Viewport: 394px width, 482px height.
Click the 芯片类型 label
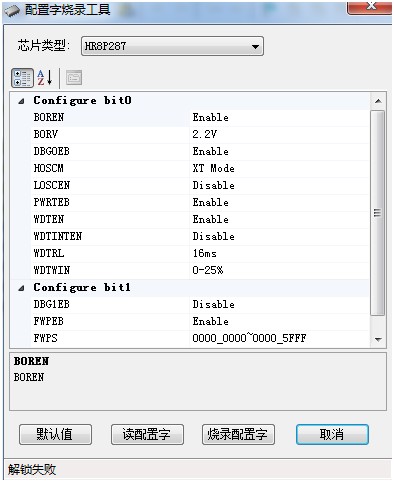[44, 46]
